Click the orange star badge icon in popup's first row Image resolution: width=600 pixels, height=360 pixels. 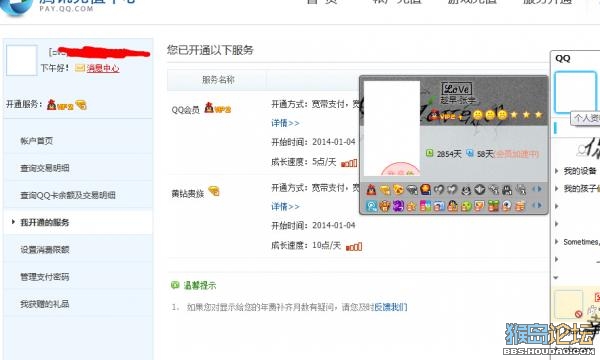click(425, 189)
